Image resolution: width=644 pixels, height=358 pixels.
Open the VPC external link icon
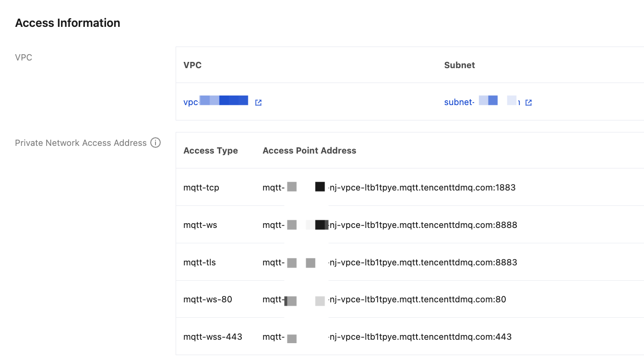coord(258,102)
